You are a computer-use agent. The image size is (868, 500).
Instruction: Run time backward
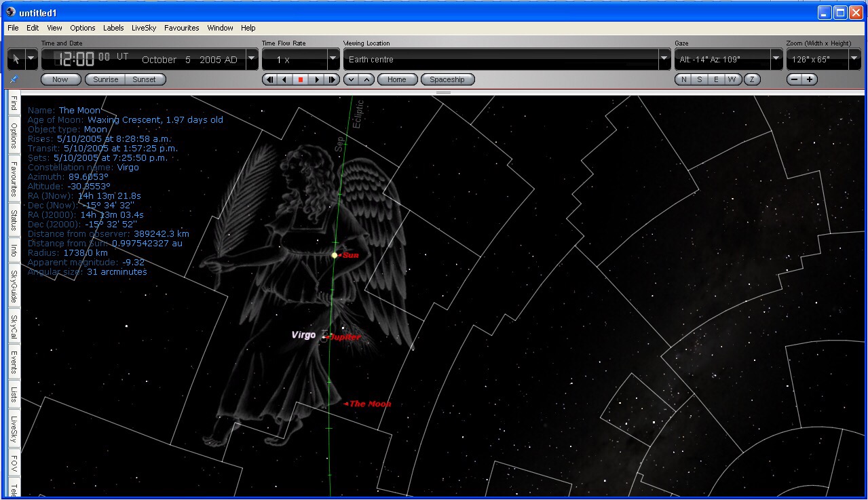pos(285,79)
